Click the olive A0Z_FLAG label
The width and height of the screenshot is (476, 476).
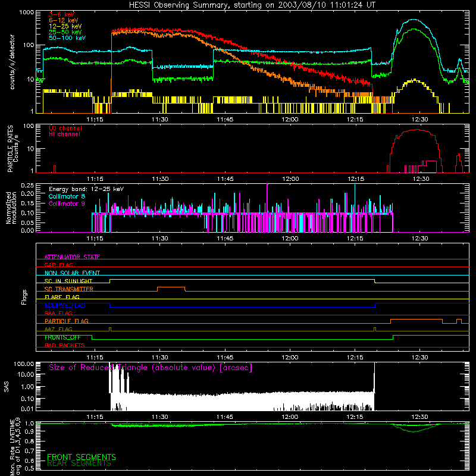58,329
